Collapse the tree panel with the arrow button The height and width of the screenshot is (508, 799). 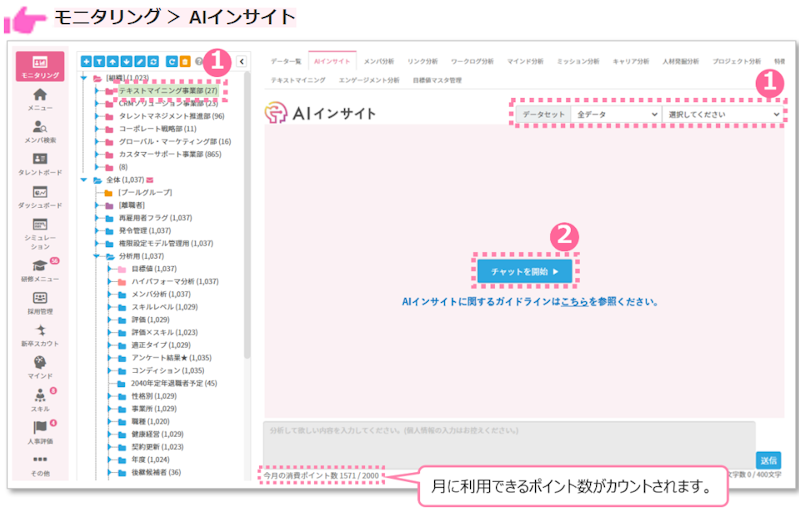coord(243,62)
